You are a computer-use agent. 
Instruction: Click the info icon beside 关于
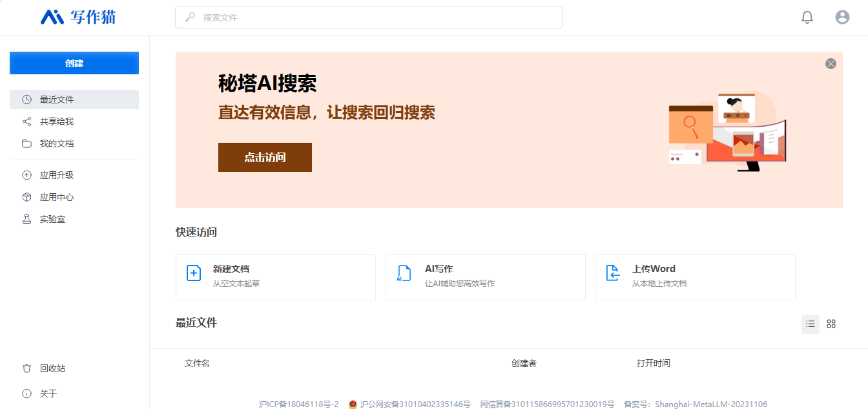(x=26, y=393)
